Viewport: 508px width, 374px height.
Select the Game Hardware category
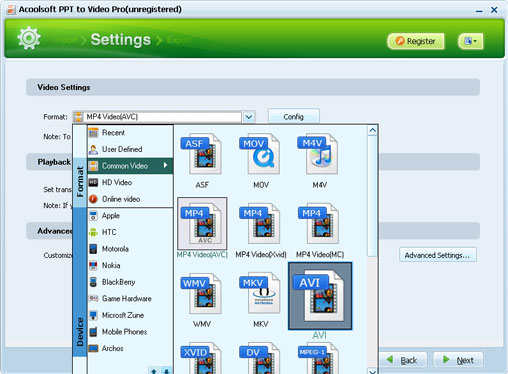coord(130,299)
